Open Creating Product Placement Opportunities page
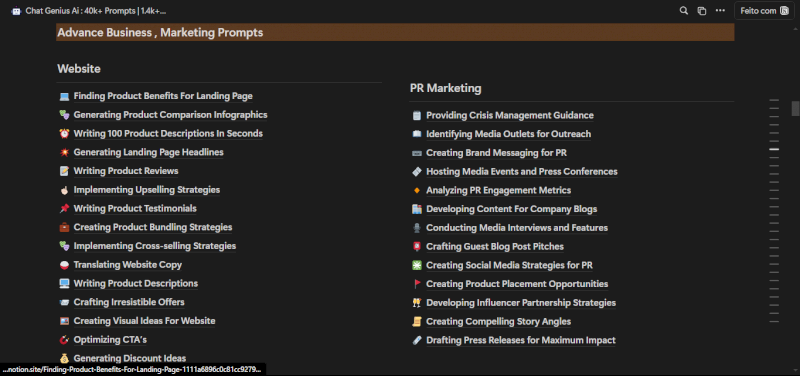Viewport: 800px width, 376px height. point(517,284)
